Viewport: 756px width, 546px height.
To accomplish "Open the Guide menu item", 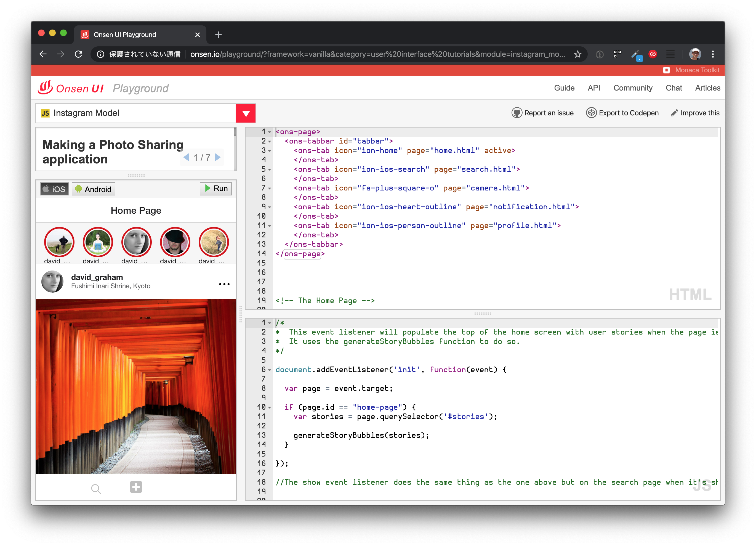I will point(564,88).
